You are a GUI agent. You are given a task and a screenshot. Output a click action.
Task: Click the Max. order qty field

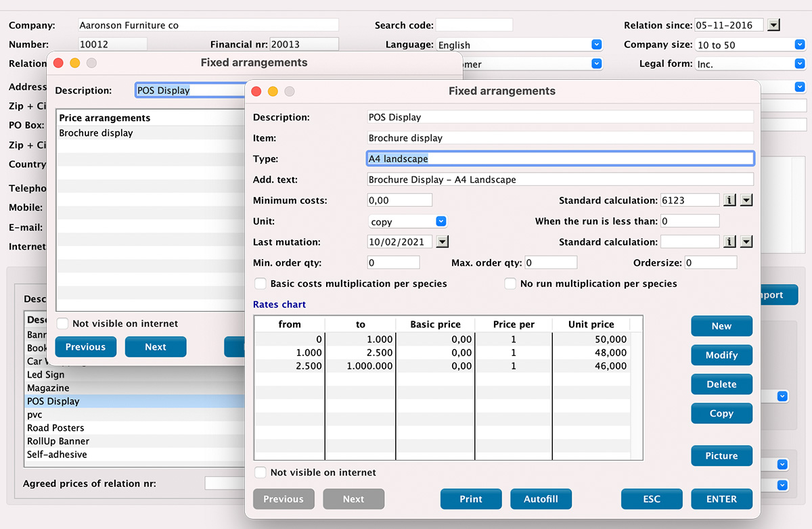[551, 262]
